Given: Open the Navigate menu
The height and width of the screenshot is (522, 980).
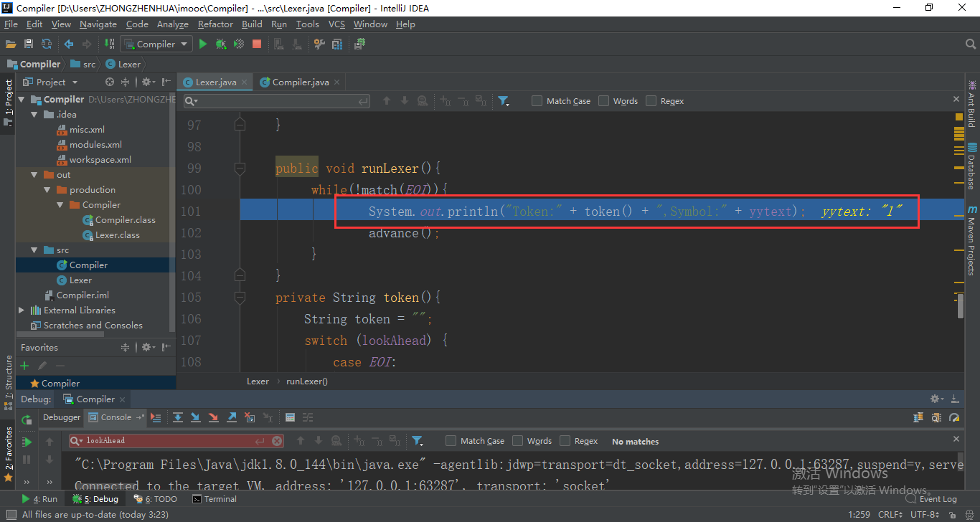Looking at the screenshot, I should point(98,24).
